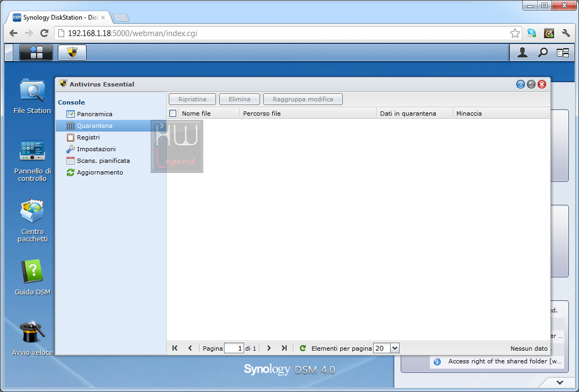Sort by Nome file column header

[209, 114]
